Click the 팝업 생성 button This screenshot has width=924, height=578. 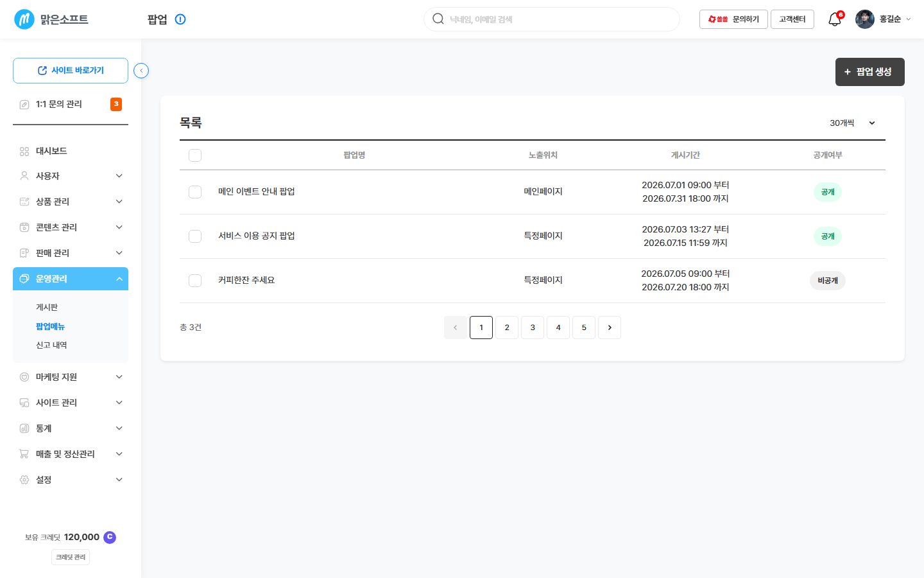[x=870, y=72]
